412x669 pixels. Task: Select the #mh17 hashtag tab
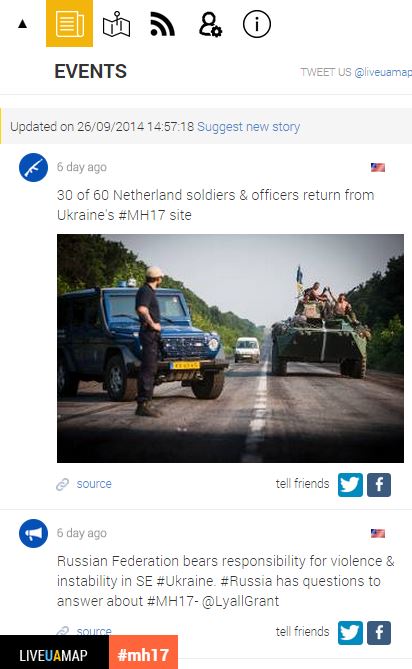point(143,652)
